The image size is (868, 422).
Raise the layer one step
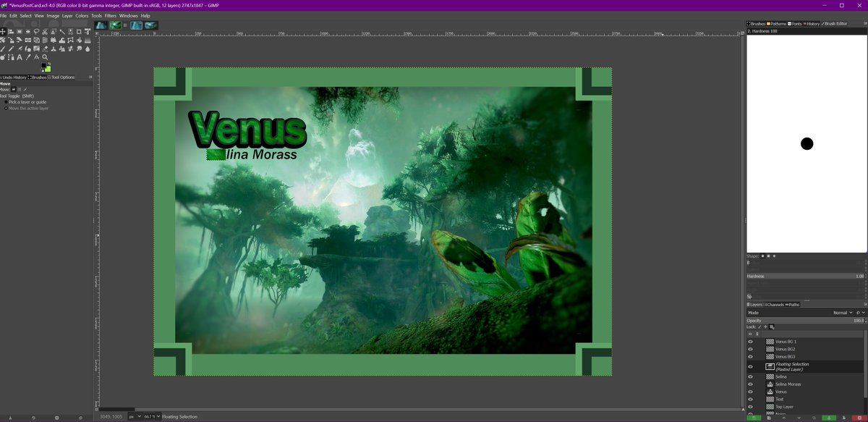pos(784,418)
